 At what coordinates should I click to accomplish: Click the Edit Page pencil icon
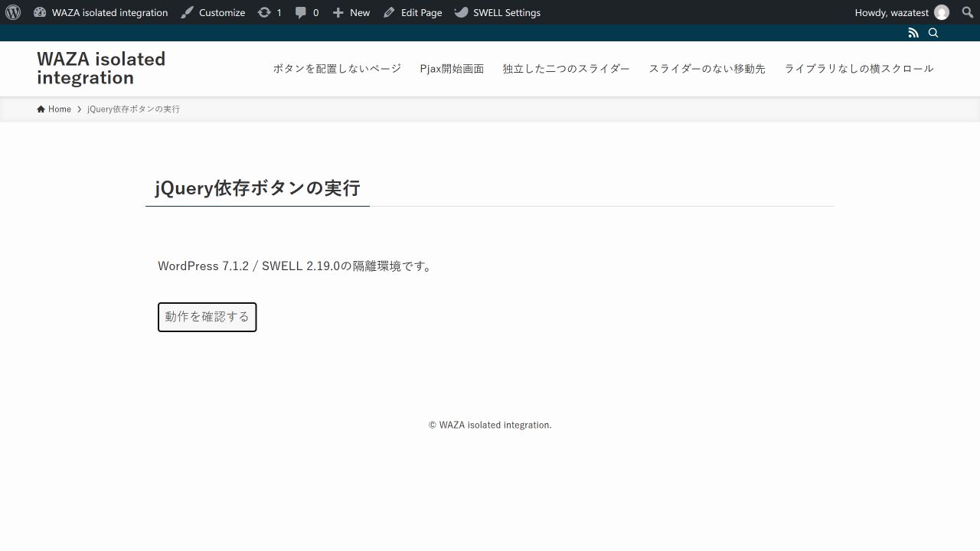(389, 12)
